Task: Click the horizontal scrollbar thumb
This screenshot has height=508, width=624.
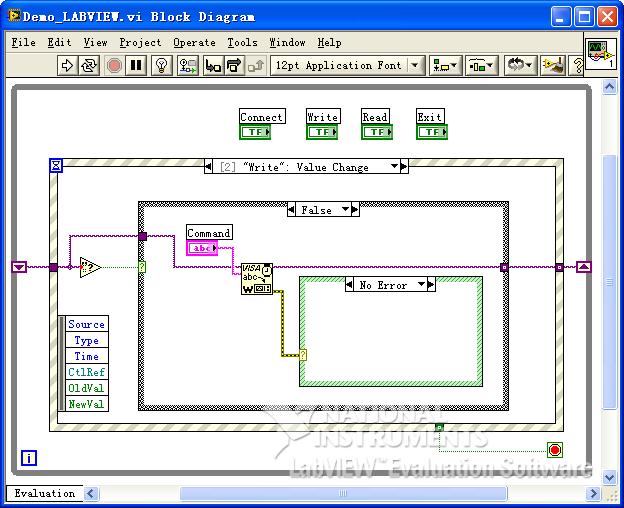Action: pos(343,493)
